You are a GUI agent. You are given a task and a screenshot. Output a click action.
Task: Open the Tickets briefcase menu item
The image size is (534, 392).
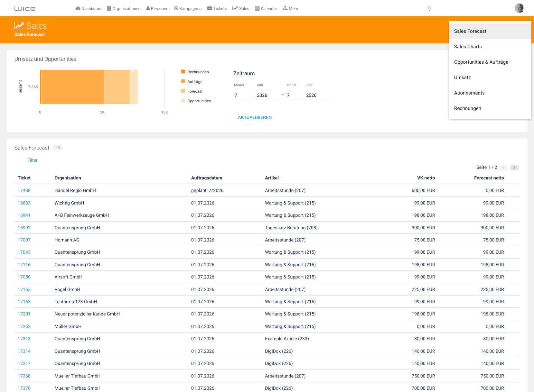pyautogui.click(x=217, y=9)
